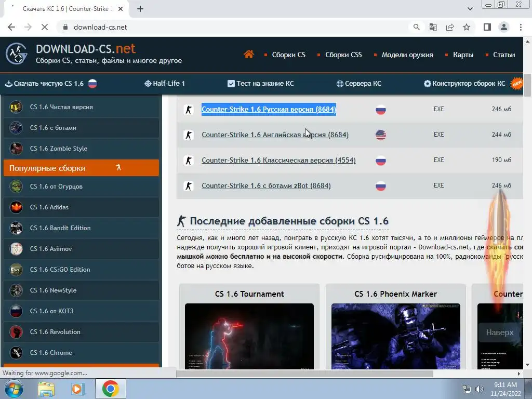Select CS 1.6 NewStyle in sidebar
This screenshot has height=399, width=532.
(x=81, y=290)
